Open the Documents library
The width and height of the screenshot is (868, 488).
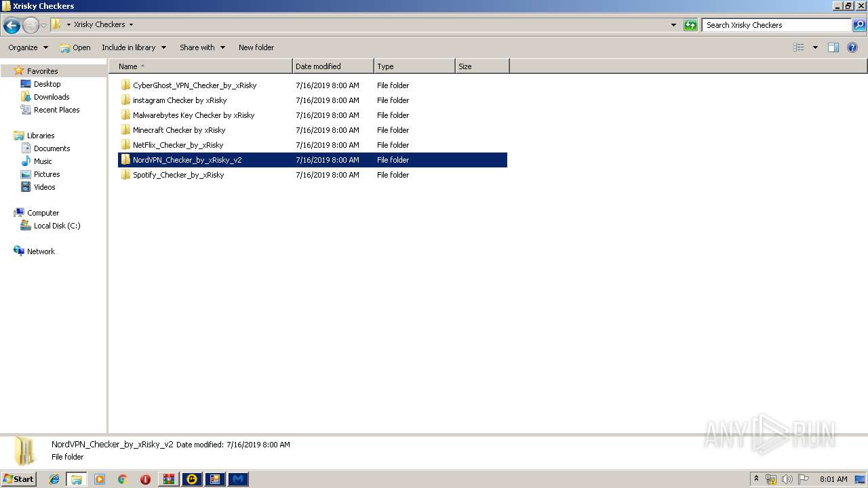tap(52, 148)
